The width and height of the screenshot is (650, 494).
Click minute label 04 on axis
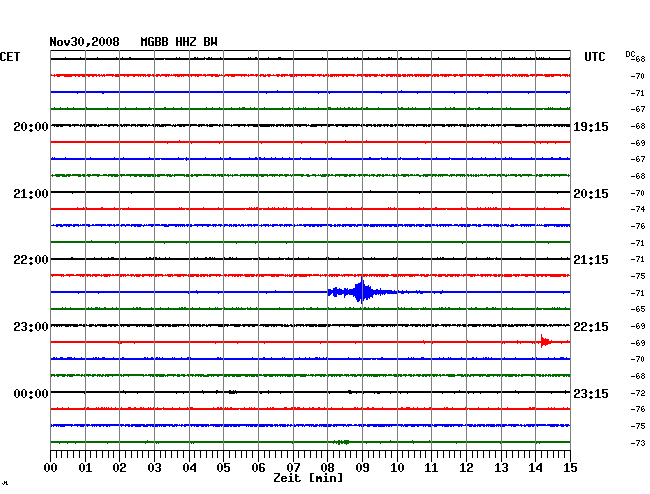[x=189, y=467]
